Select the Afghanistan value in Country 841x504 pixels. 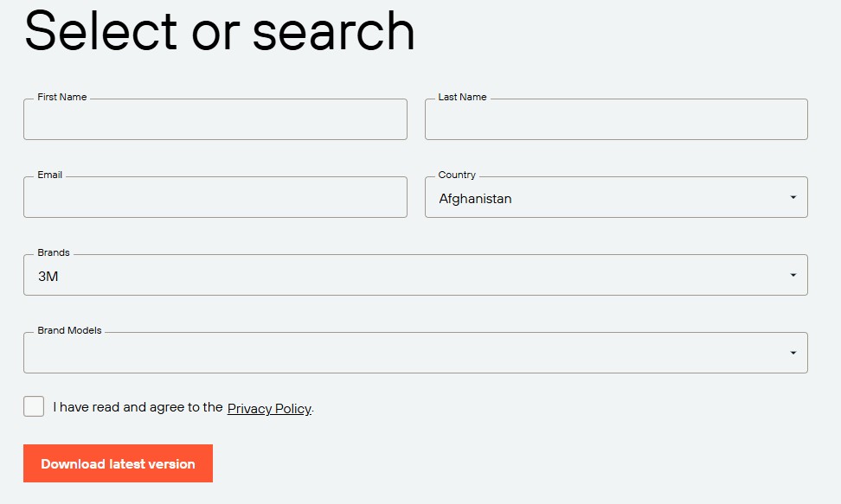(475, 199)
